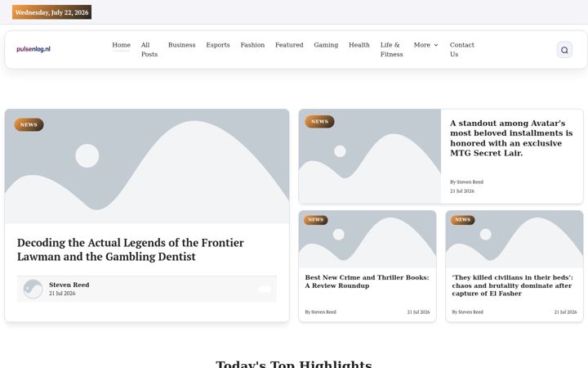
Task: Click By Steven Reed on El Fasher card
Action: click(468, 312)
